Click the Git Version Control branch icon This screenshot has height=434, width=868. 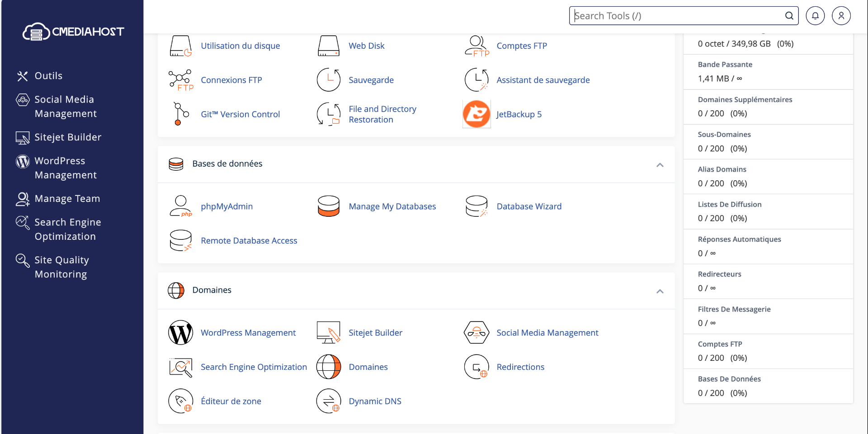click(x=181, y=114)
